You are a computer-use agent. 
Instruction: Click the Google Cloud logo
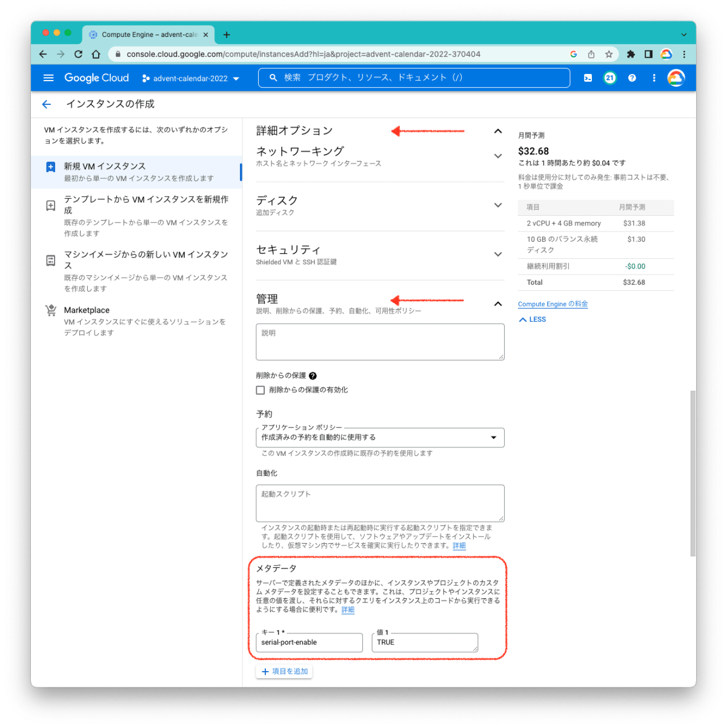click(x=96, y=78)
